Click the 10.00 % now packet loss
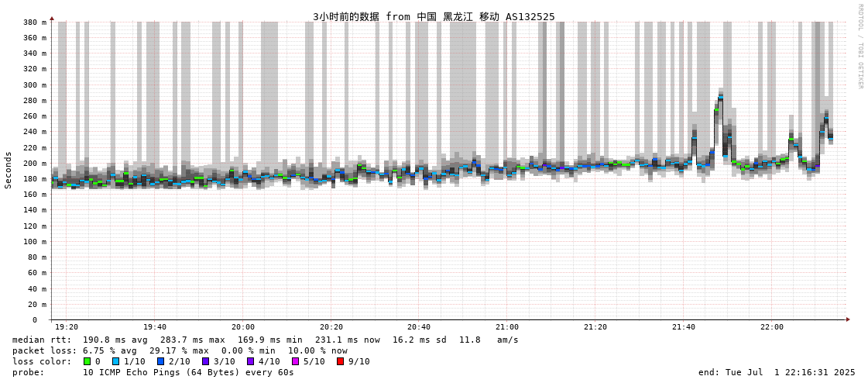Screen dimensions: 868x383 pyautogui.click(x=318, y=351)
